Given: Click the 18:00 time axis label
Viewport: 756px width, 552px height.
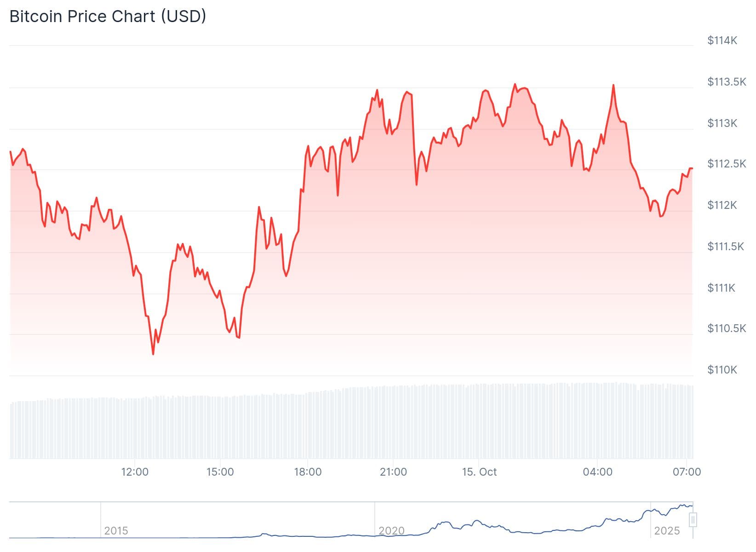Looking at the screenshot, I should point(308,472).
